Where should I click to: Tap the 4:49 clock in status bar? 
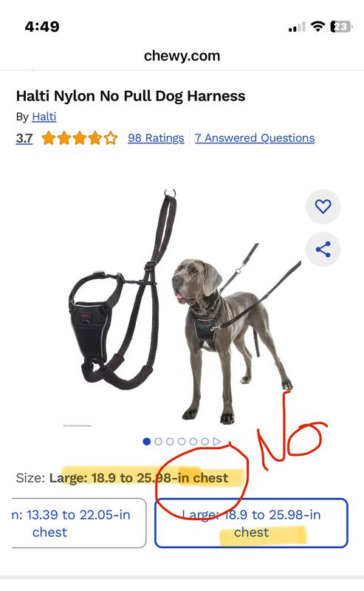tap(42, 27)
